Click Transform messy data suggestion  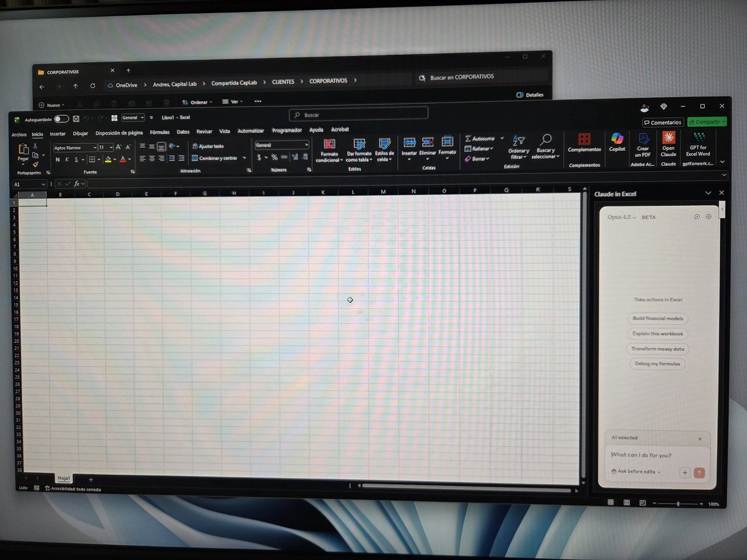pyautogui.click(x=657, y=349)
